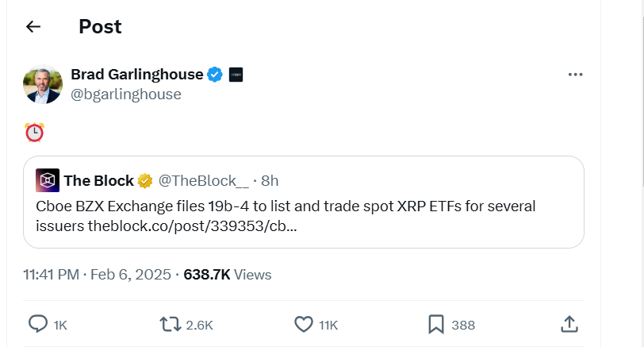Open the @TheBlock__ handle
This screenshot has width=644, height=347.
pyautogui.click(x=204, y=180)
